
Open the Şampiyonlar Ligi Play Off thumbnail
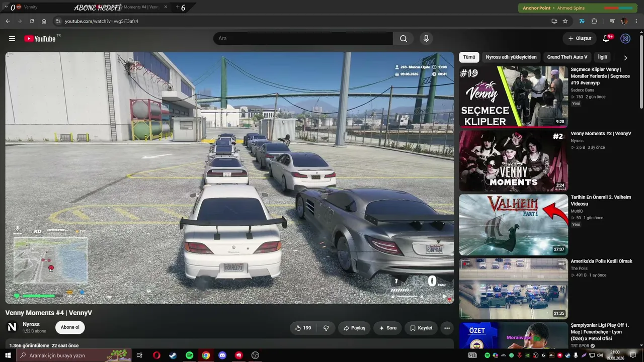pos(513,335)
